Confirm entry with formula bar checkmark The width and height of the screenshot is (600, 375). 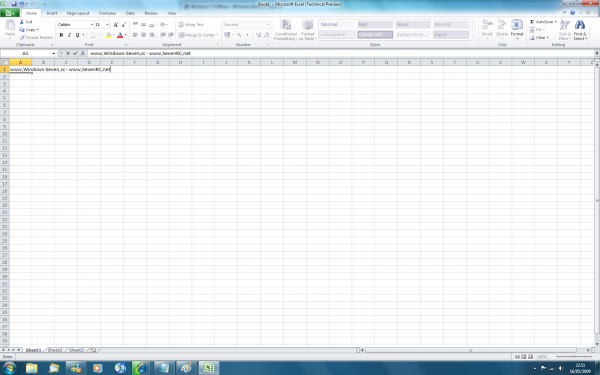[x=75, y=53]
